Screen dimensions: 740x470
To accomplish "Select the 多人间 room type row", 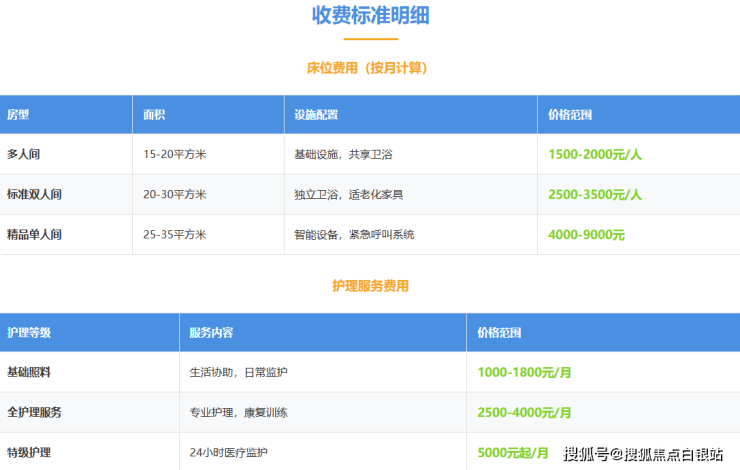I will [23, 155].
